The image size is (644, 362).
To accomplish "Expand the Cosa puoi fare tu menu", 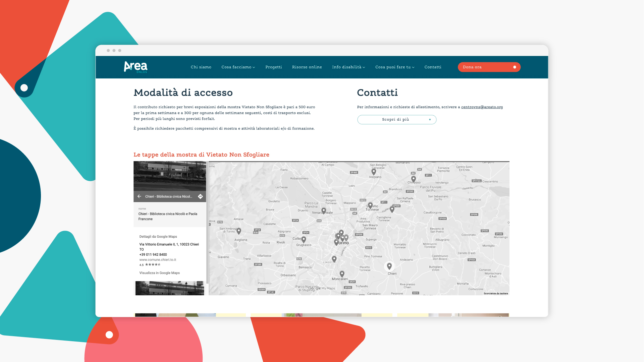I will (x=395, y=67).
